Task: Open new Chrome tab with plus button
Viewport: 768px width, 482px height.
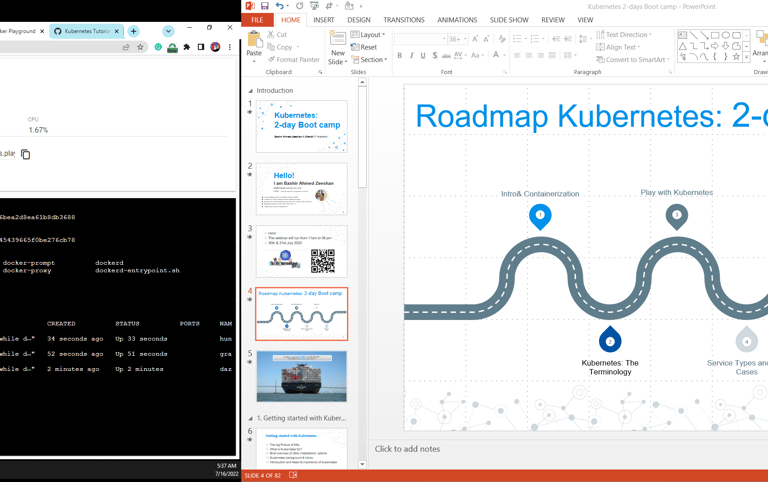Action: click(133, 31)
